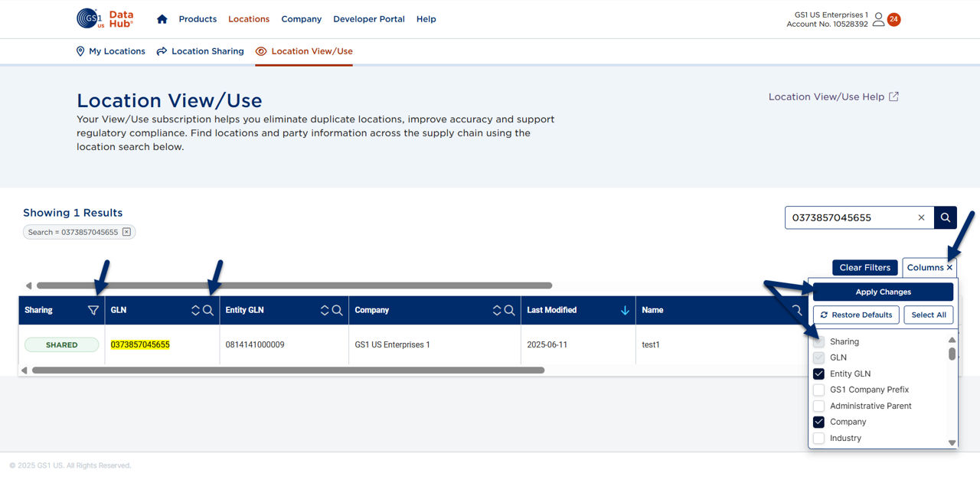Viewport: 980px width, 483px height.
Task: Click the date 2025-06-11 cell
Action: tap(547, 345)
